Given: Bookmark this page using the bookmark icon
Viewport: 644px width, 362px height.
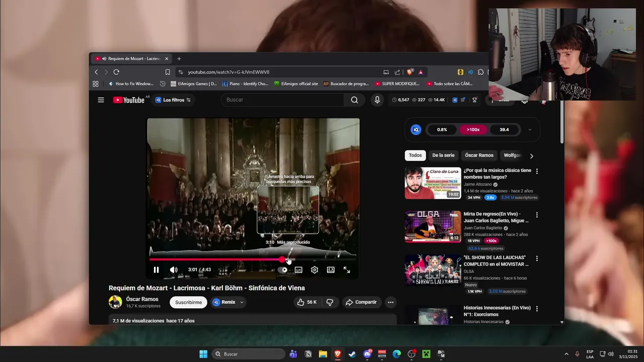Looking at the screenshot, I should (168, 72).
